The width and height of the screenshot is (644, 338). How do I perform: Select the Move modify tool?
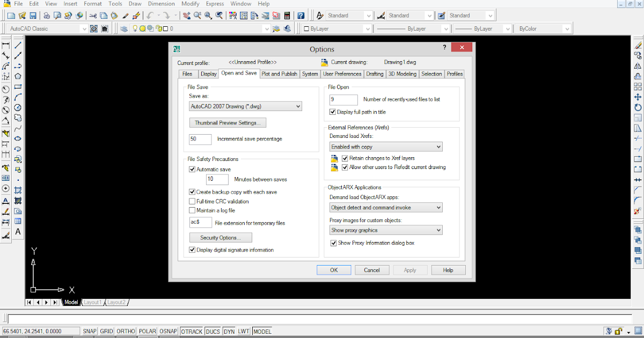click(638, 97)
